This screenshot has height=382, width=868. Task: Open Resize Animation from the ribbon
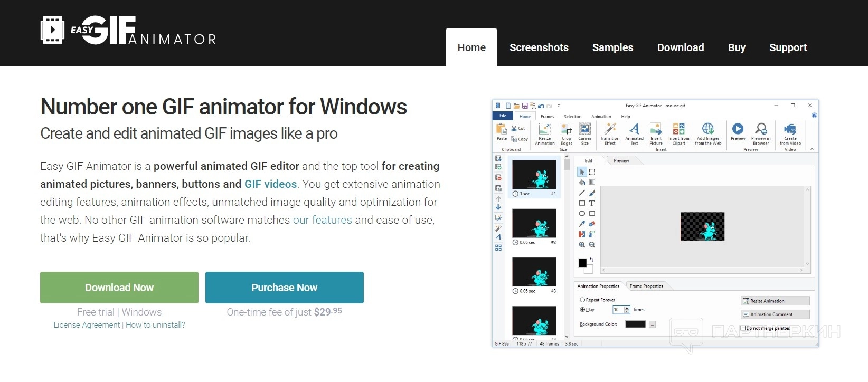[544, 134]
